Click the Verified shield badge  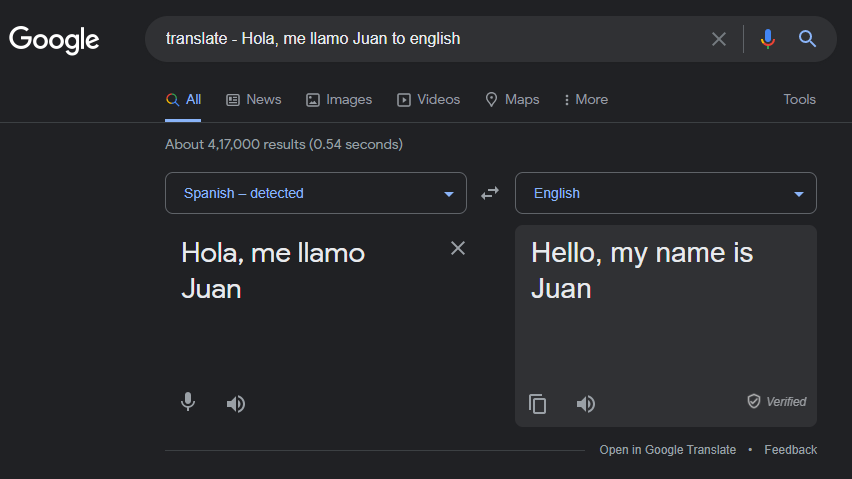pyautogui.click(x=776, y=401)
